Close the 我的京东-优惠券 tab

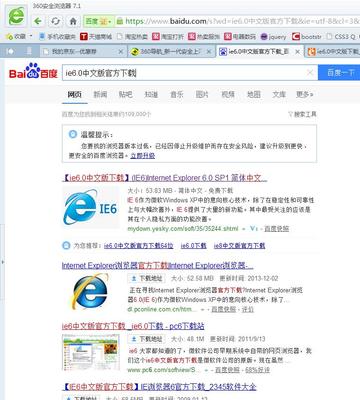pos(121,51)
